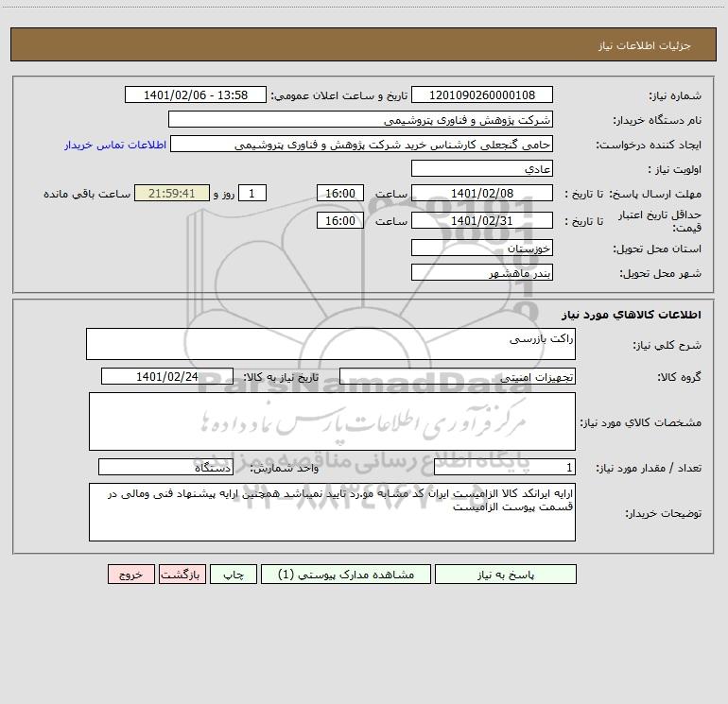Click the ساعت باقی مانده text
This screenshot has width=728, height=704.
coord(87,194)
